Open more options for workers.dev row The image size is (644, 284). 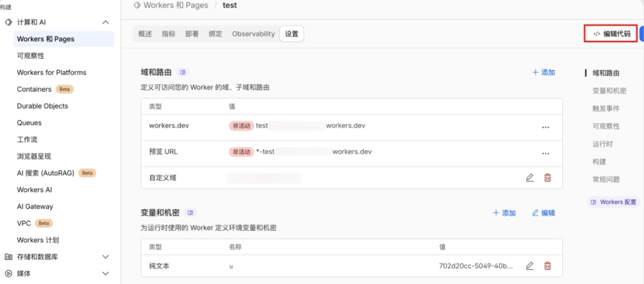click(546, 127)
